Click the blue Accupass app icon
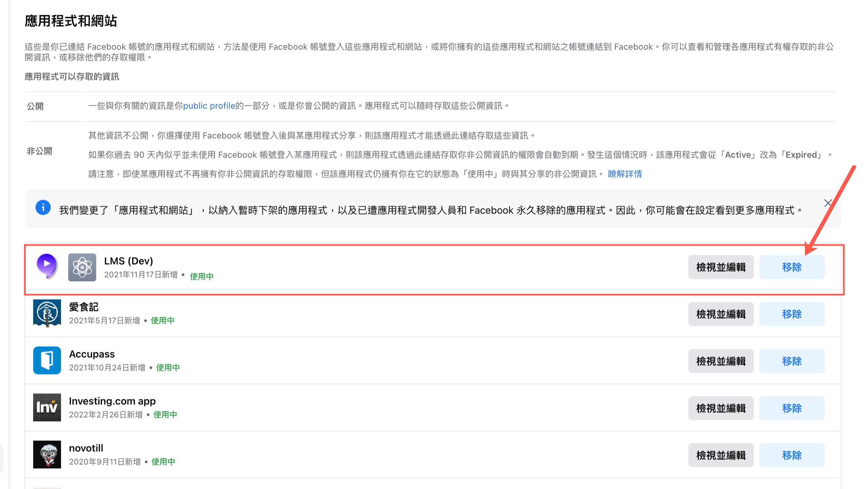868x489 pixels. (x=47, y=360)
